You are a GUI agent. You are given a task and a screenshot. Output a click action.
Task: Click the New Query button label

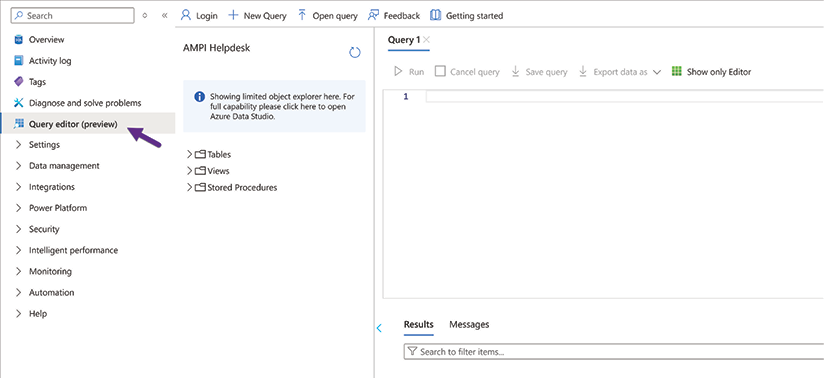[265, 16]
